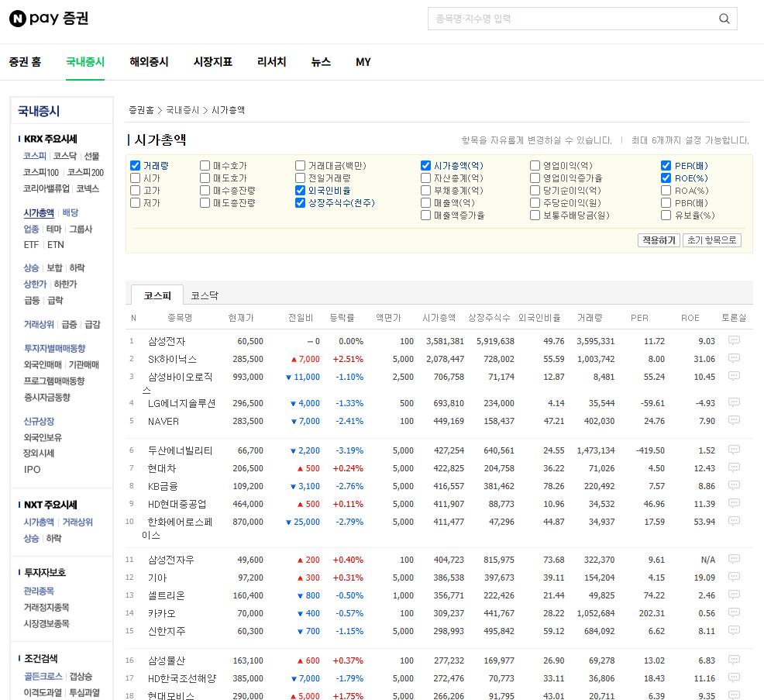The height and width of the screenshot is (700, 764).
Task: Open search using the magnifier icon
Action: (724, 19)
